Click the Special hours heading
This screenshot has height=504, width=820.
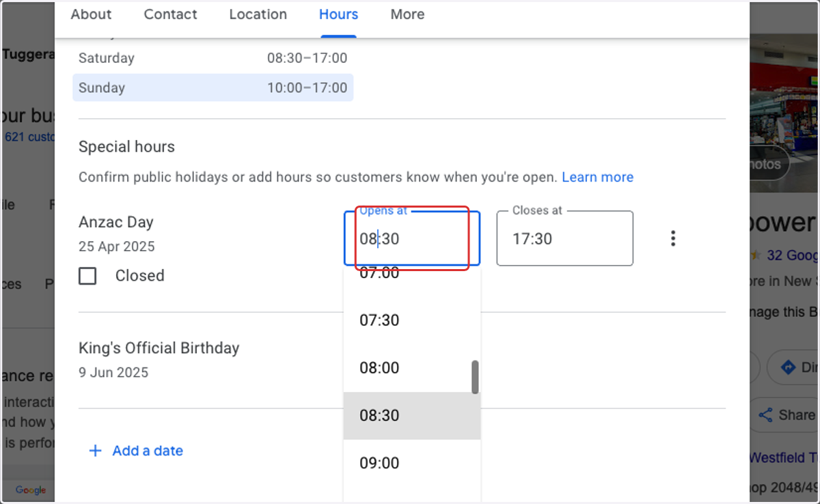pos(126,147)
